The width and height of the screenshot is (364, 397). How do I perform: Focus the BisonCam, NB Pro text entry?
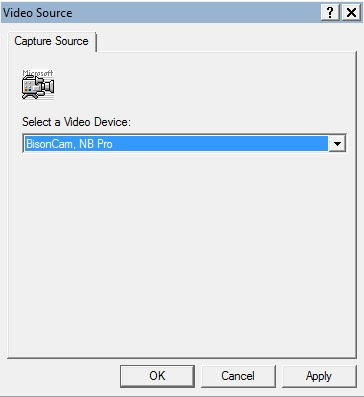tap(176, 144)
